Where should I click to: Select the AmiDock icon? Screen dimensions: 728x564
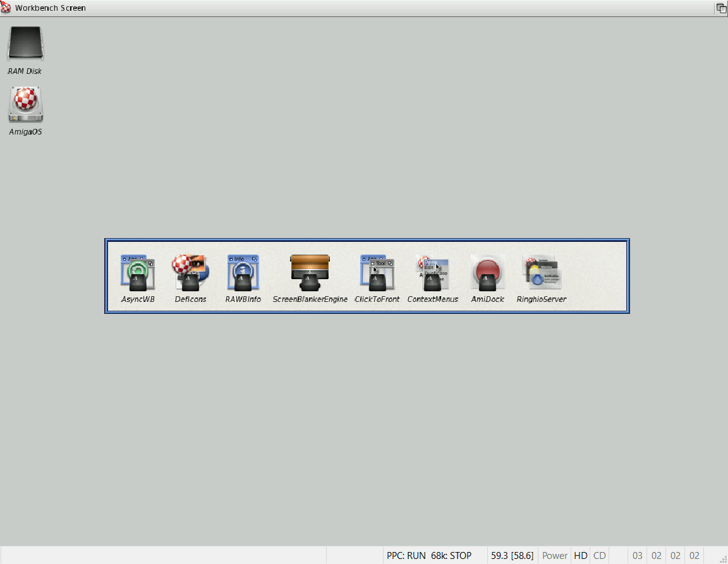pos(487,273)
